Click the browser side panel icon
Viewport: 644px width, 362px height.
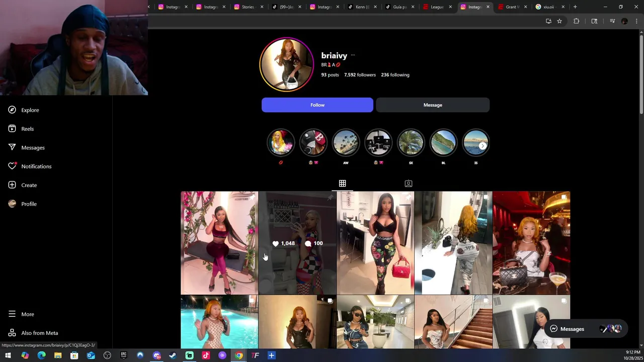click(594, 21)
